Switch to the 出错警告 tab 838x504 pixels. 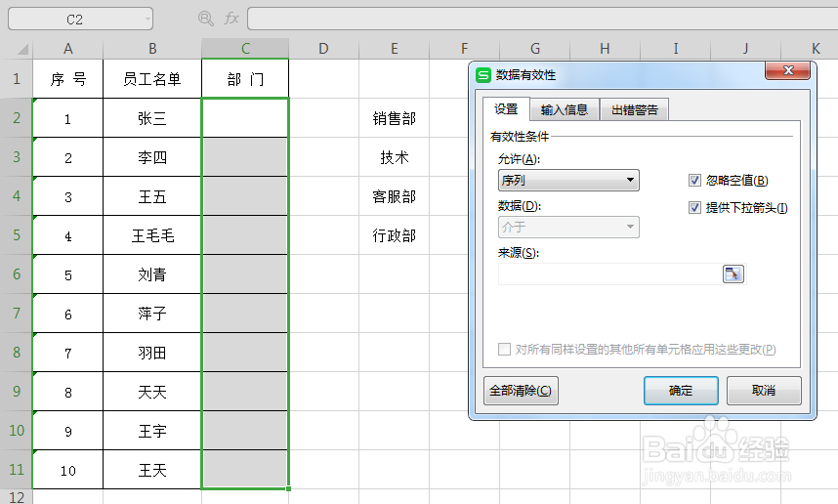click(x=635, y=110)
